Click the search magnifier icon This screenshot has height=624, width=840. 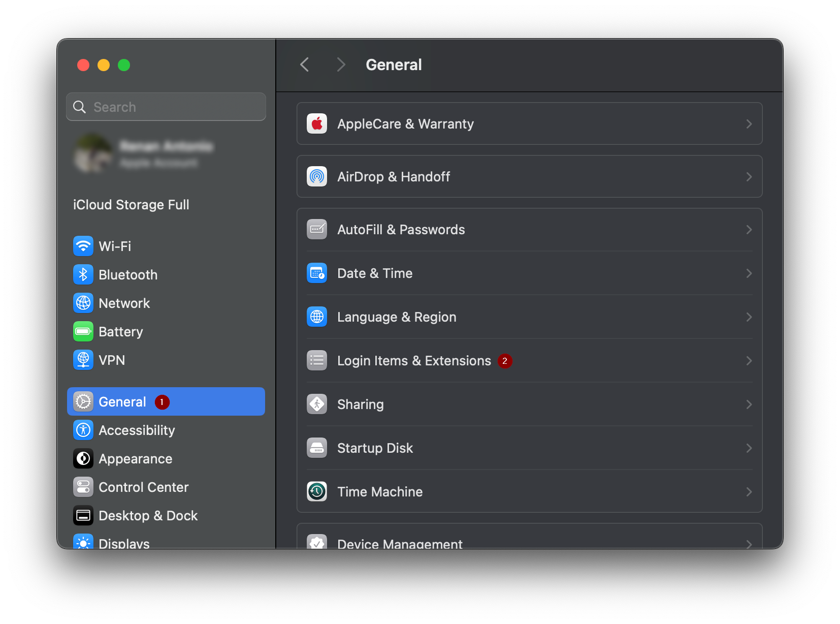point(80,107)
